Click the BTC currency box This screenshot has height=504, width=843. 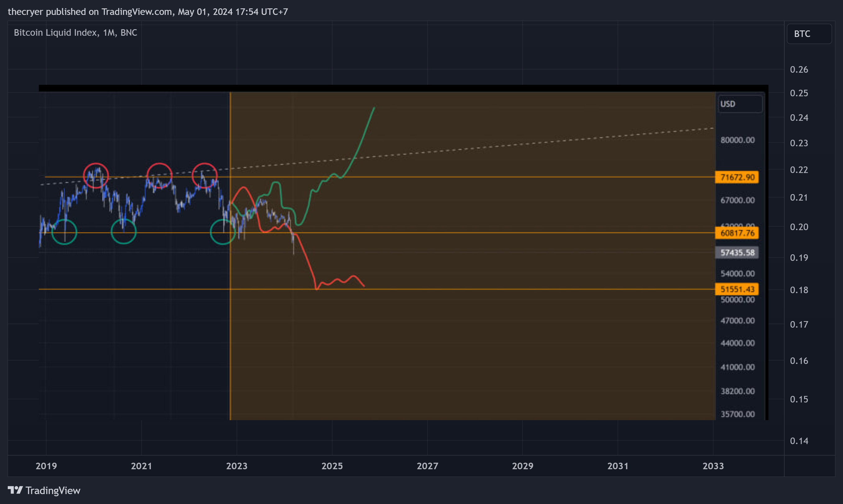point(809,34)
